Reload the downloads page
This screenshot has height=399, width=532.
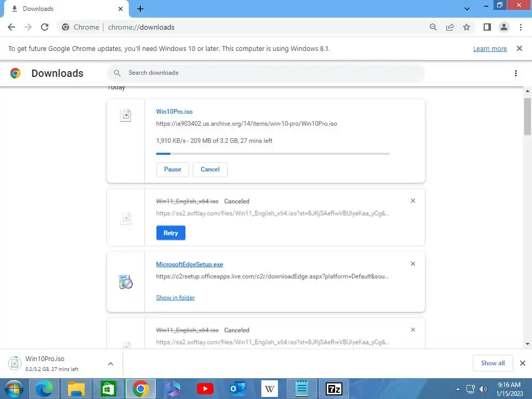45,27
